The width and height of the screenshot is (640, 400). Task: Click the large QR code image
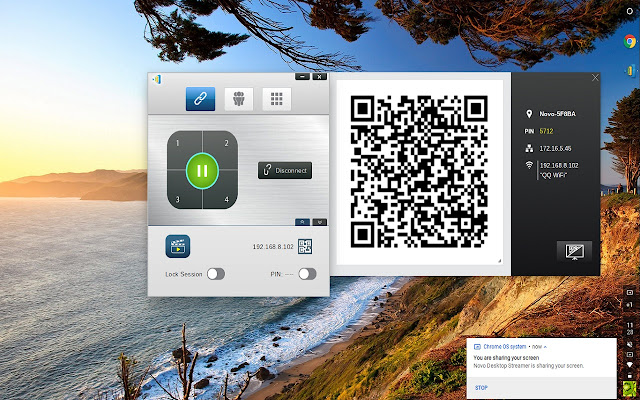tap(419, 172)
